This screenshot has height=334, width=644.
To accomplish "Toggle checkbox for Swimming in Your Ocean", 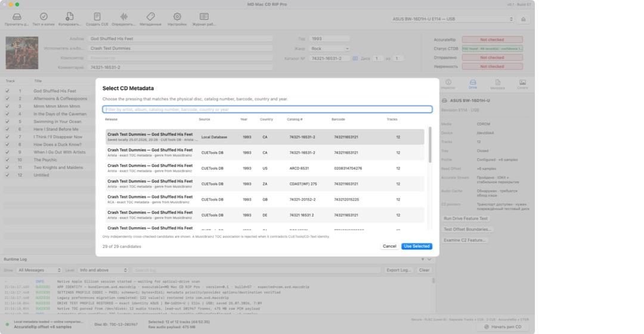I will coord(7,122).
